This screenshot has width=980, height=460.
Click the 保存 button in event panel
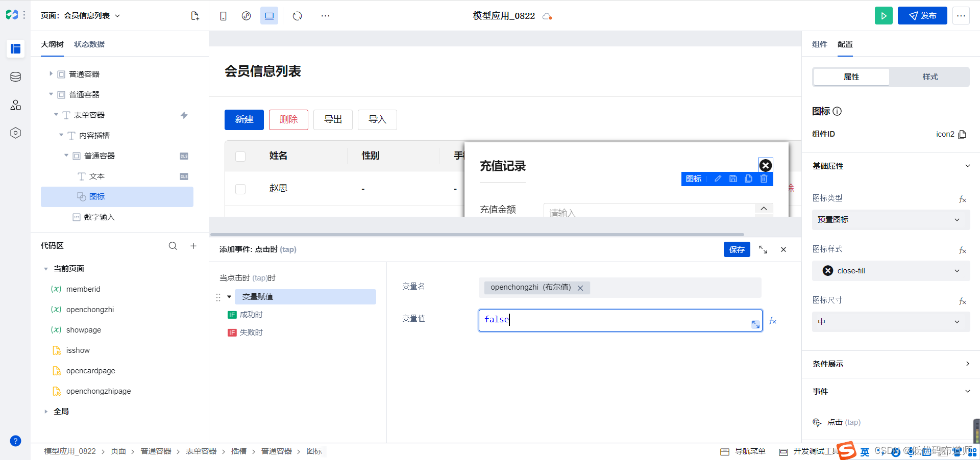[737, 249]
